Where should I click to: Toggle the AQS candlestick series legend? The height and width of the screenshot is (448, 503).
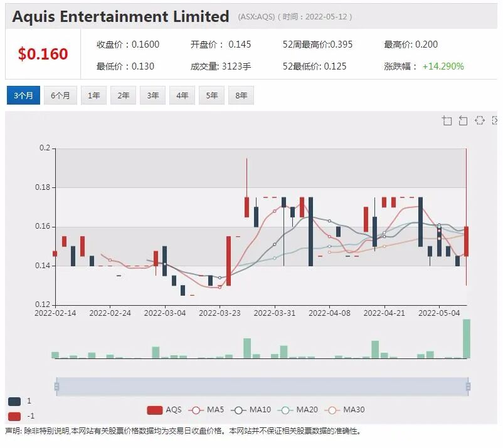pyautogui.click(x=164, y=410)
